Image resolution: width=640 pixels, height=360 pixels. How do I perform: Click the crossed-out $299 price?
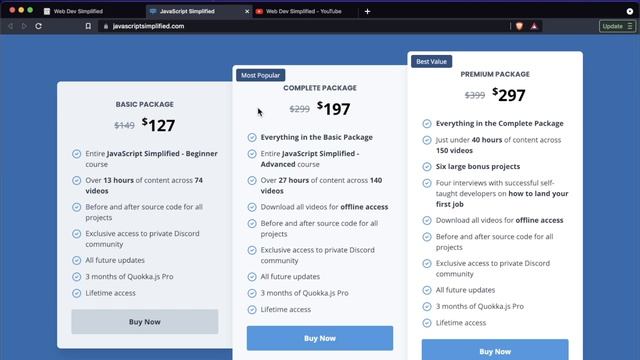[300, 109]
